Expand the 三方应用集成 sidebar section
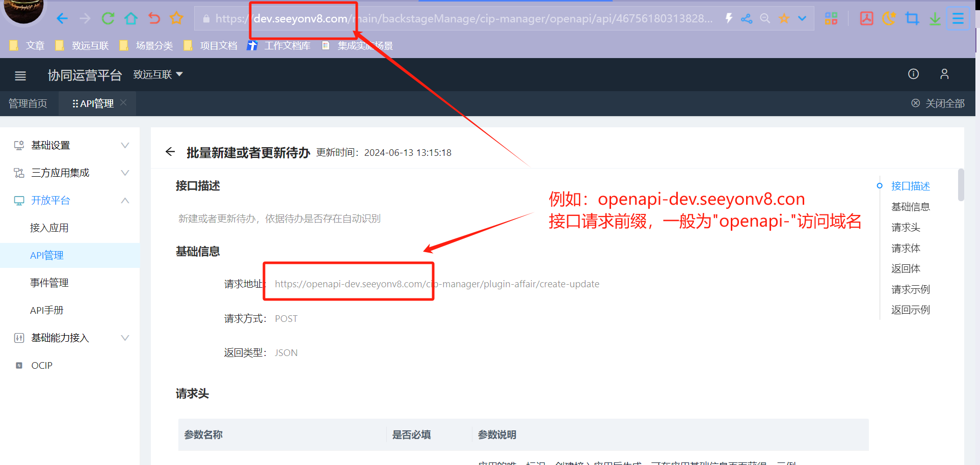The image size is (980, 465). pyautogui.click(x=70, y=173)
